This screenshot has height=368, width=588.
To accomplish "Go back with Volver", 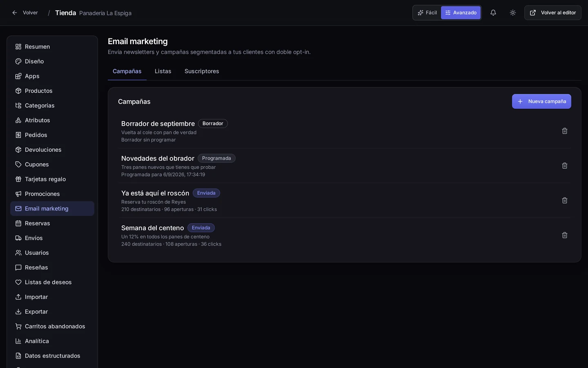I will click(25, 13).
